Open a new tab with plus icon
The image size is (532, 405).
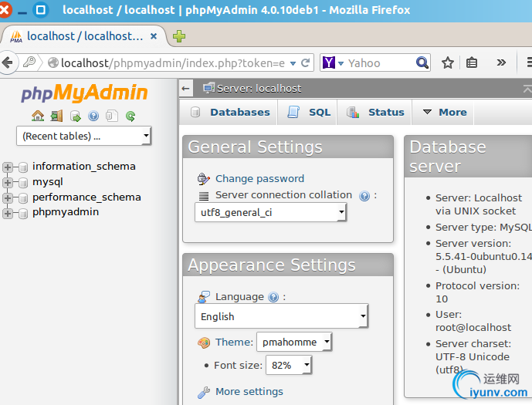click(179, 36)
